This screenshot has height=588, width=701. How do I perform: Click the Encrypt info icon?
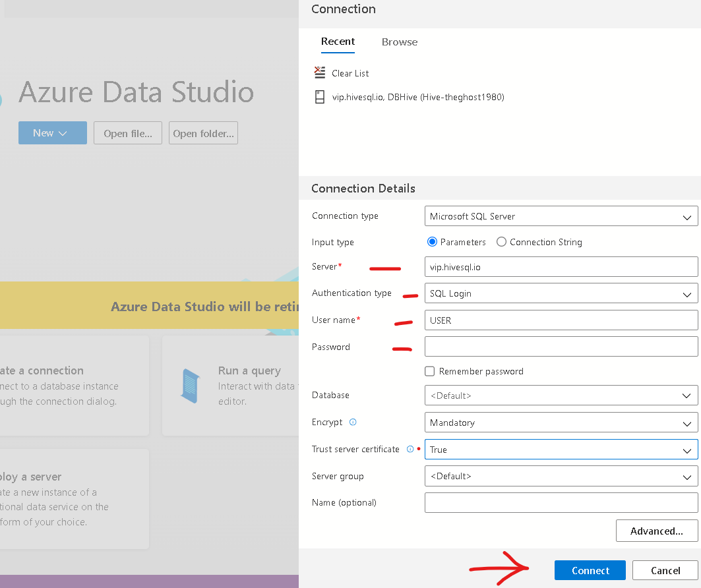(x=353, y=422)
